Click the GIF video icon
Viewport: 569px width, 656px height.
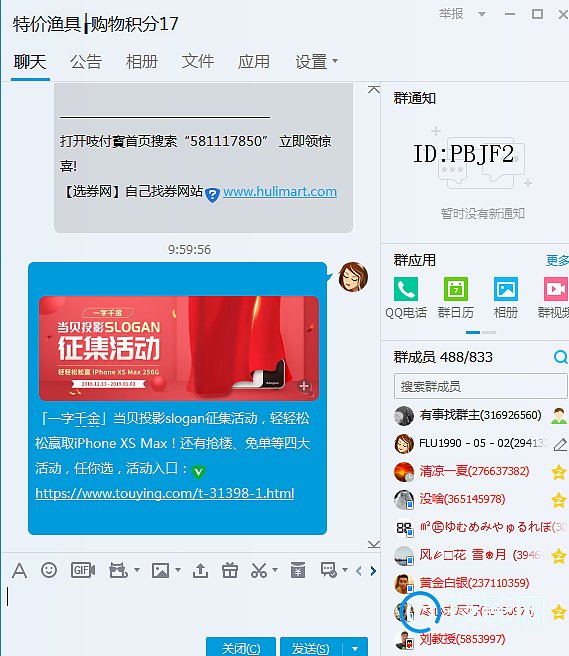(83, 570)
